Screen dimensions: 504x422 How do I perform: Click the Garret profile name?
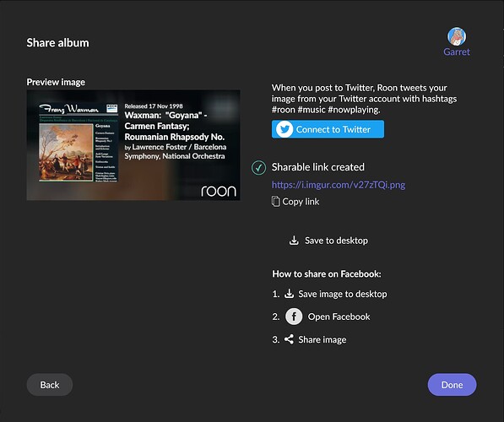(457, 51)
